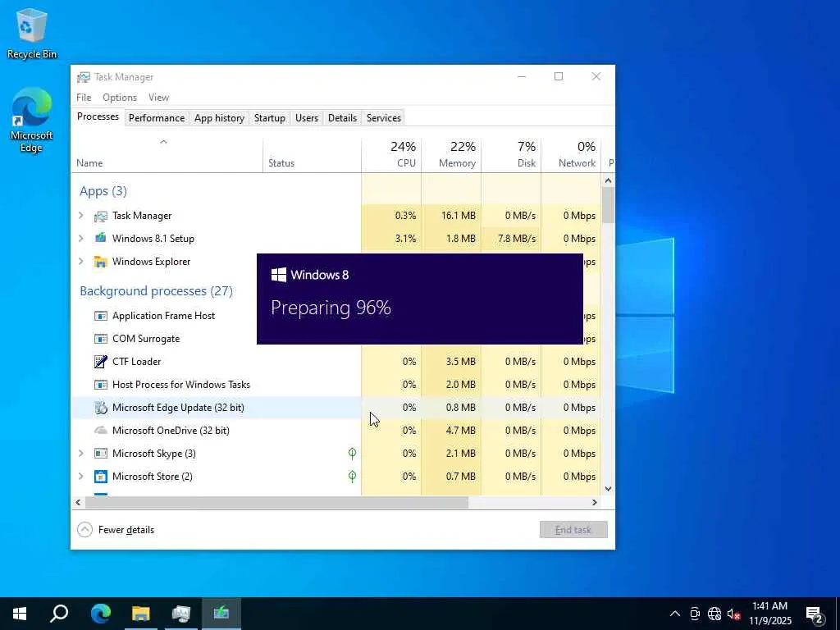Switch to Windows Setup taskbar button
Screen dimensions: 840x630
click(221, 614)
